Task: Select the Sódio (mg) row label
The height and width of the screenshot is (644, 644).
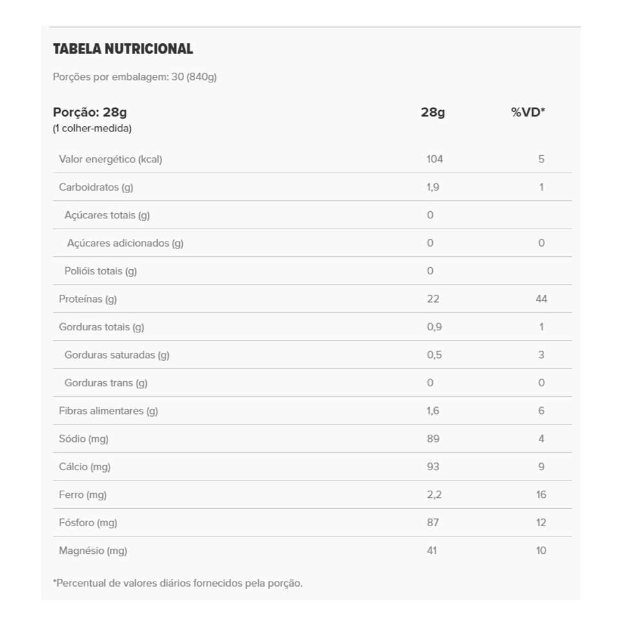Action: coord(84,439)
